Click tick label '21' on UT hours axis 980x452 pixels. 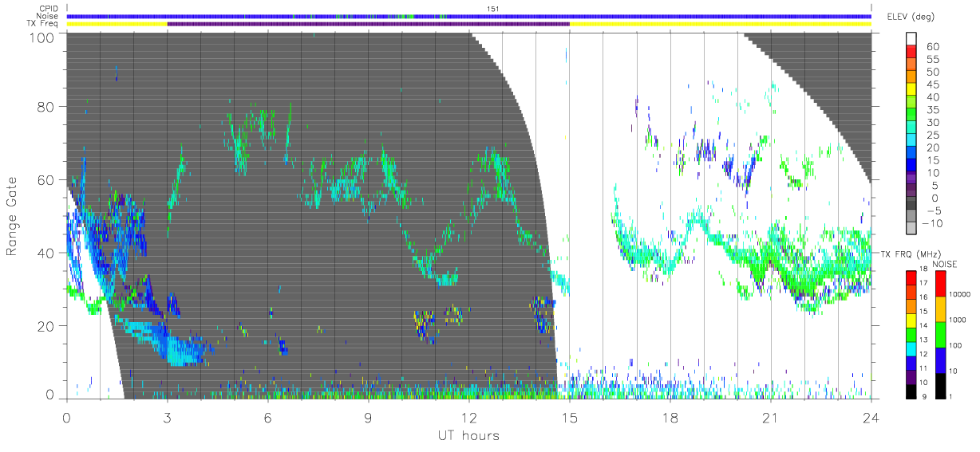(770, 417)
